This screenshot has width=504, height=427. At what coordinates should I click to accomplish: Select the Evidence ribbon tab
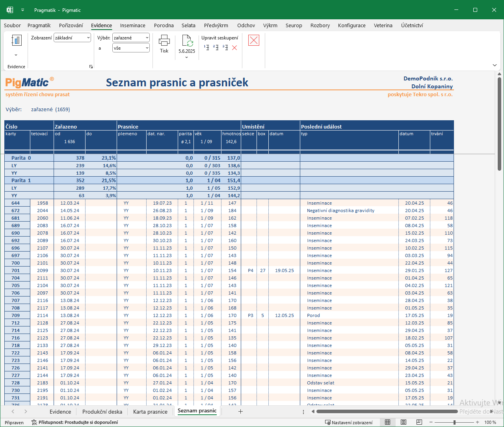[x=102, y=25]
